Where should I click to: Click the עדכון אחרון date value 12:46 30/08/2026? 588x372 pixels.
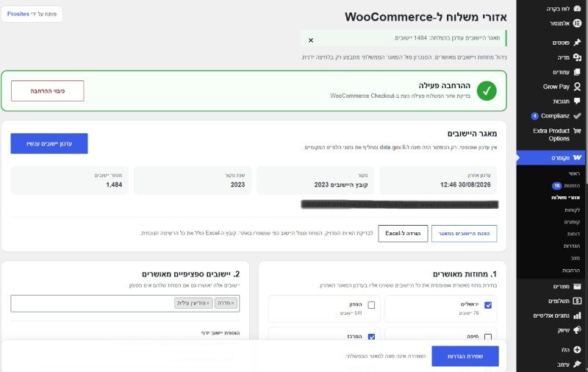tap(465, 185)
